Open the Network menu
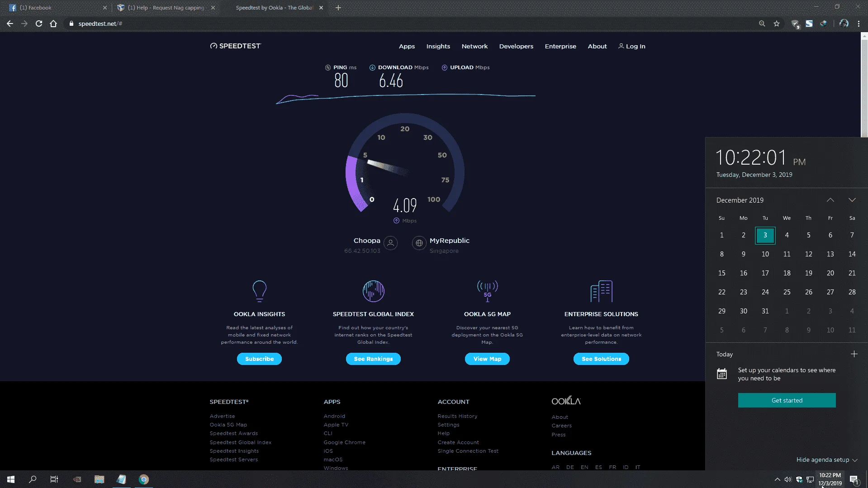 (x=474, y=46)
